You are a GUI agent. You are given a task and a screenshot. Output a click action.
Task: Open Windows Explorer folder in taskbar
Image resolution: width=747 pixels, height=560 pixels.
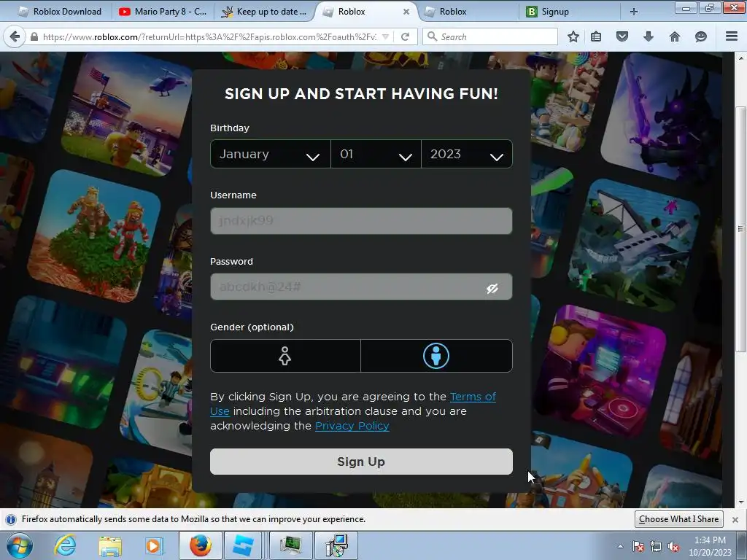click(110, 546)
